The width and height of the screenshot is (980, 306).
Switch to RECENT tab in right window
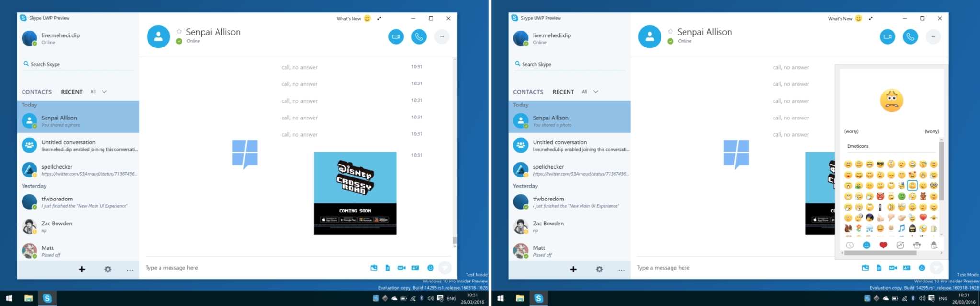563,92
